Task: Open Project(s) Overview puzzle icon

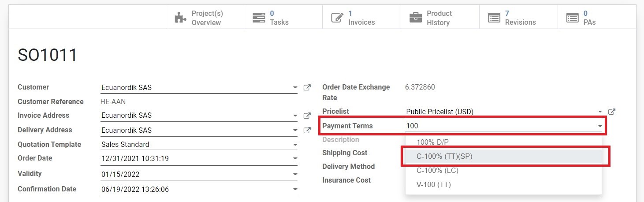Action: click(180, 18)
